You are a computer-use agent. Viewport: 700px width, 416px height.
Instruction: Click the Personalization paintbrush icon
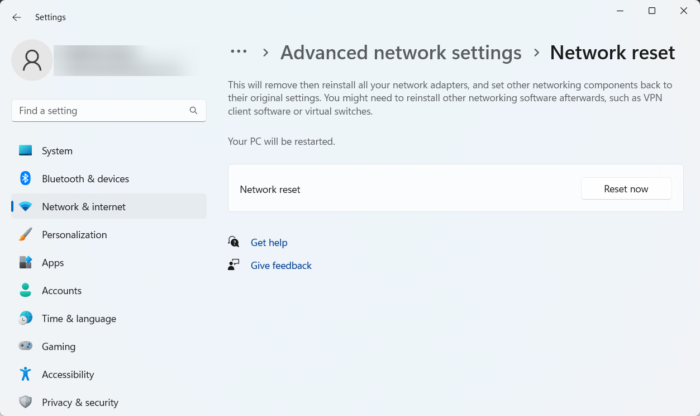click(25, 235)
